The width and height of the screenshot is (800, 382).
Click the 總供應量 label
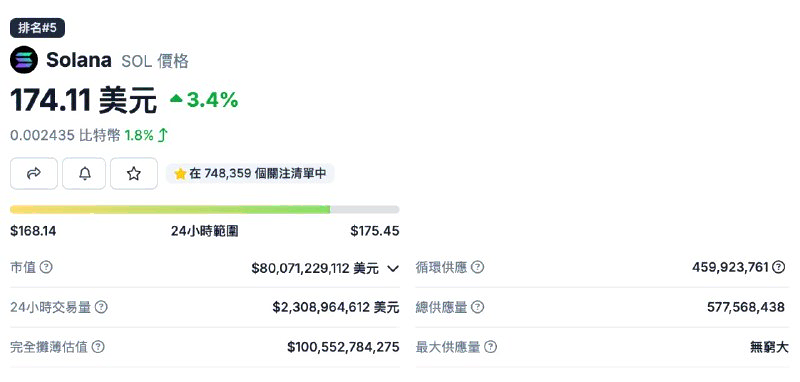point(441,307)
